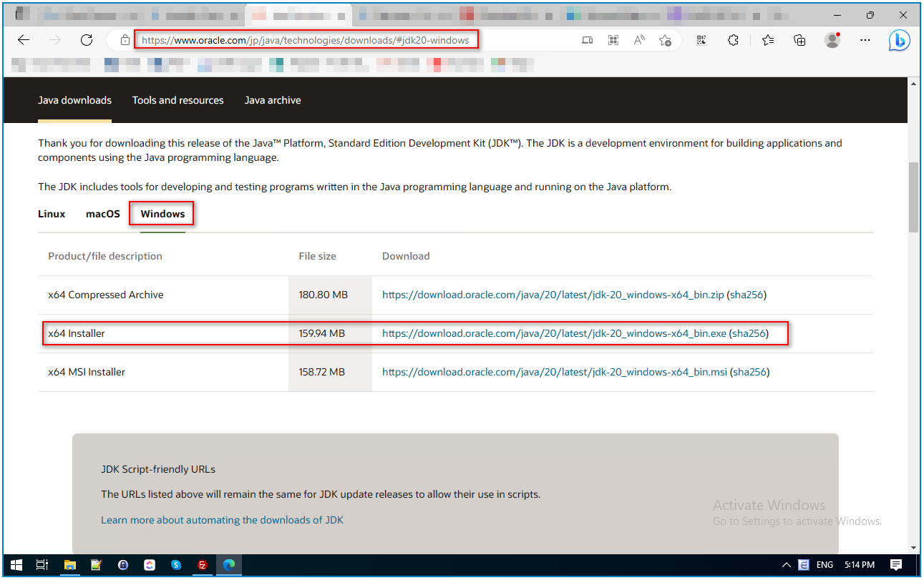Viewport: 924px width, 580px height.
Task: Switch to the macOS tab
Action: (103, 214)
